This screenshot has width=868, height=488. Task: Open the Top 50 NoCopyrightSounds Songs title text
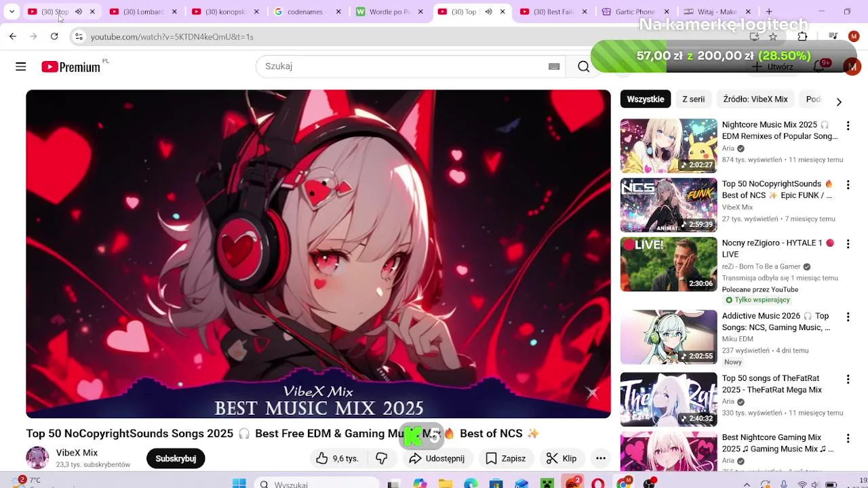(282, 434)
